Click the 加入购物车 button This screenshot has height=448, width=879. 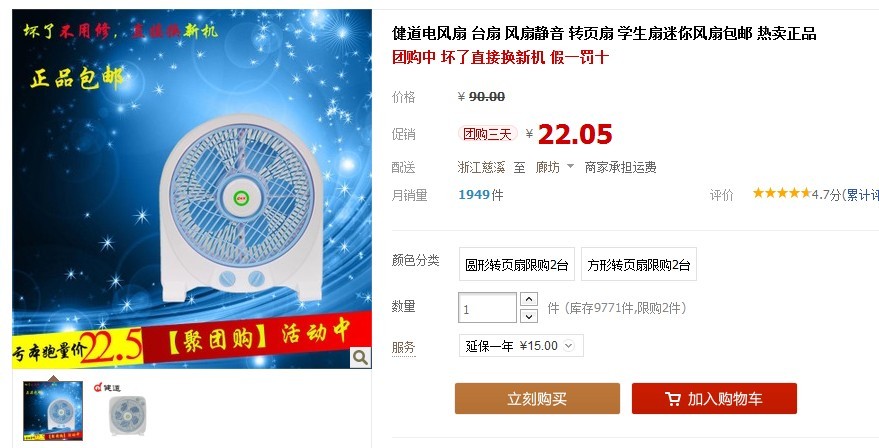[x=714, y=399]
